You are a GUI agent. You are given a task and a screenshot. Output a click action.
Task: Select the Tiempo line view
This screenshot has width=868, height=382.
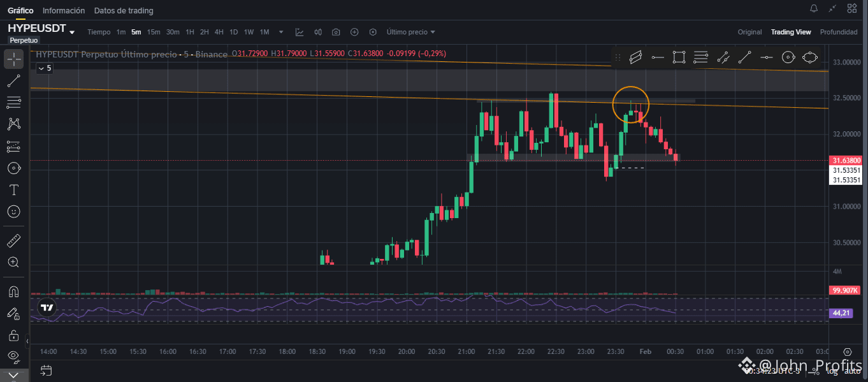(99, 32)
